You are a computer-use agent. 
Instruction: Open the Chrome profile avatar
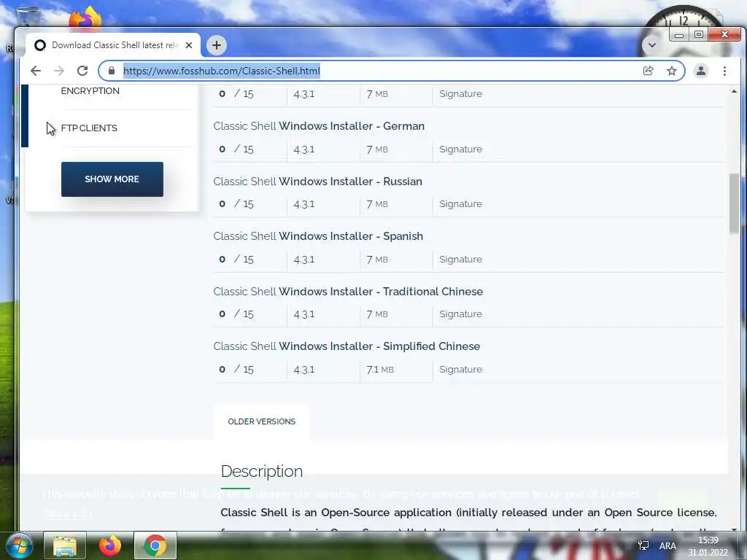click(x=701, y=71)
